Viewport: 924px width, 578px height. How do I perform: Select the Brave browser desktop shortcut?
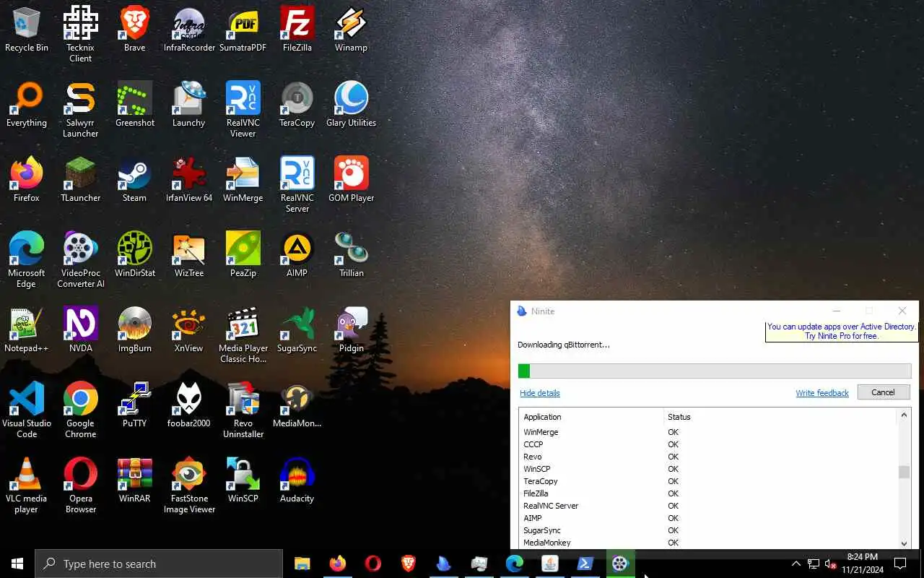point(134,30)
